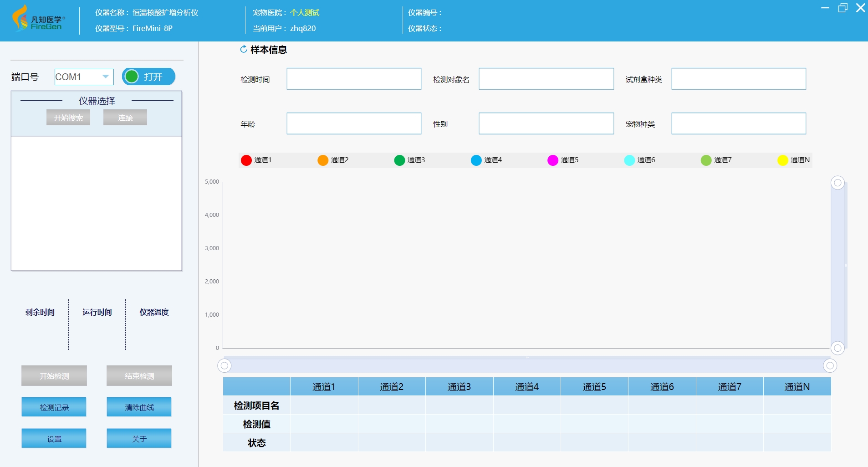Click the 年龄 input field
The height and width of the screenshot is (467, 868).
(x=354, y=123)
